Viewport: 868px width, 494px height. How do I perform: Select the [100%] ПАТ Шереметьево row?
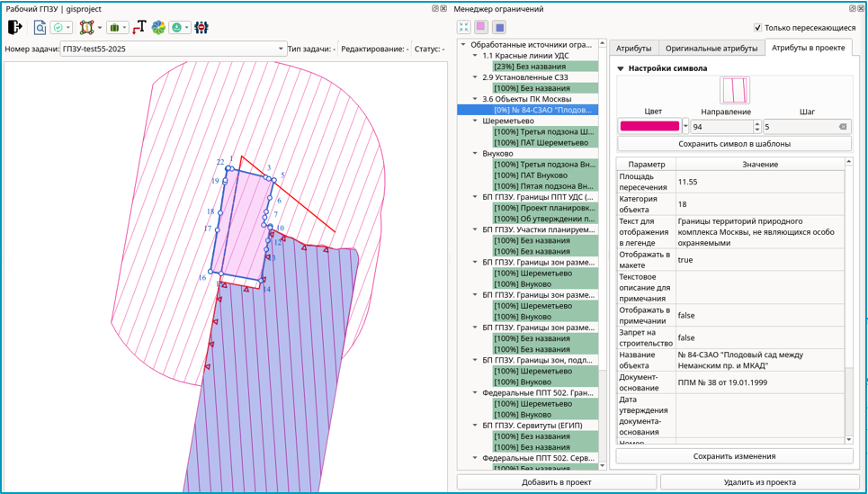545,143
